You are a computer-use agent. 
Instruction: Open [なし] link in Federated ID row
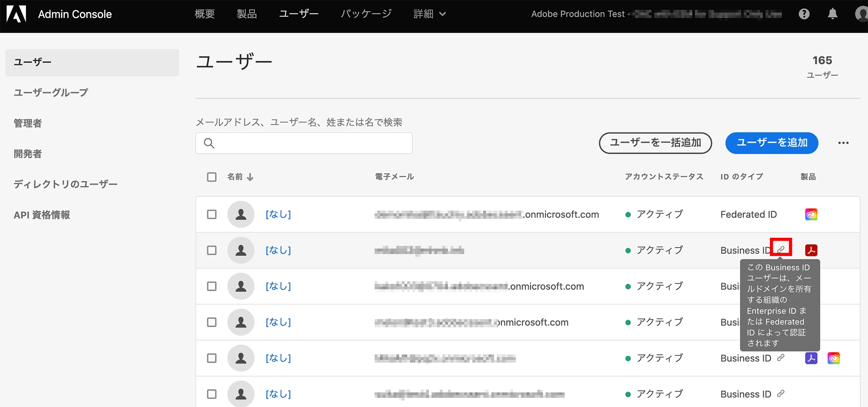coord(278,214)
